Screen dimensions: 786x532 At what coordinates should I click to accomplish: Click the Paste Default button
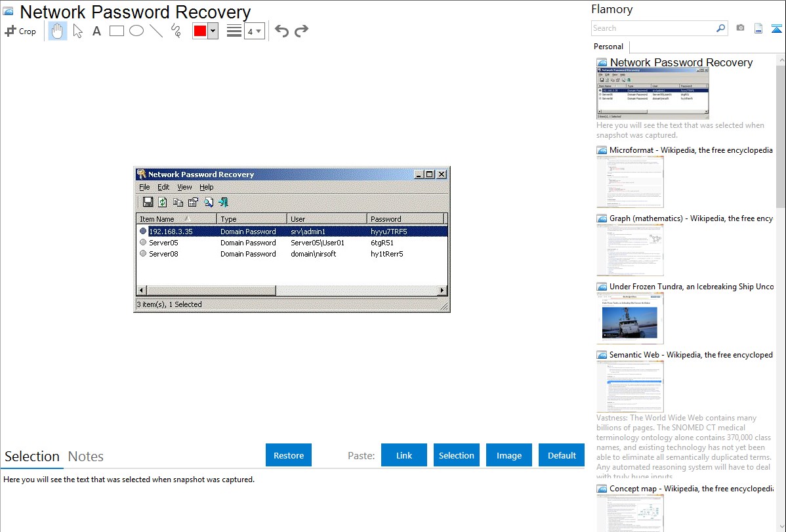pyautogui.click(x=562, y=455)
